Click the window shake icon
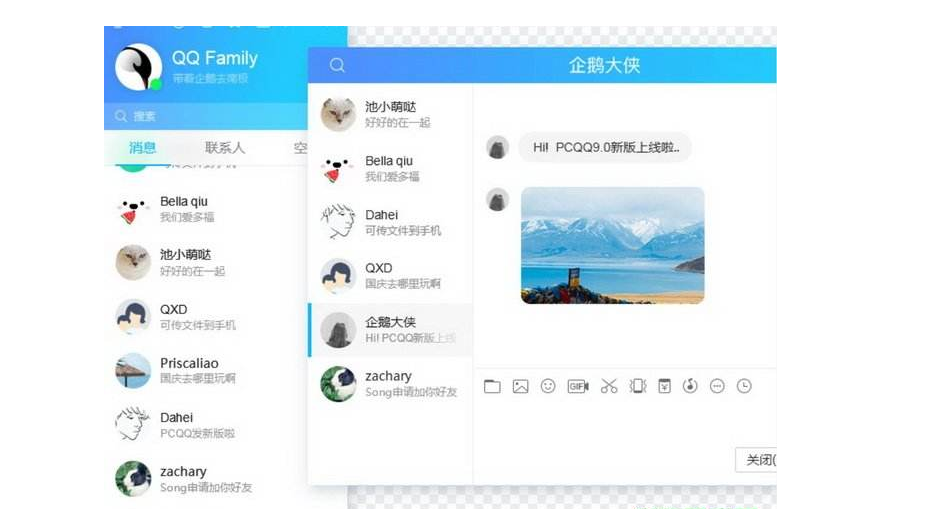Image resolution: width=927 pixels, height=509 pixels. tap(637, 386)
